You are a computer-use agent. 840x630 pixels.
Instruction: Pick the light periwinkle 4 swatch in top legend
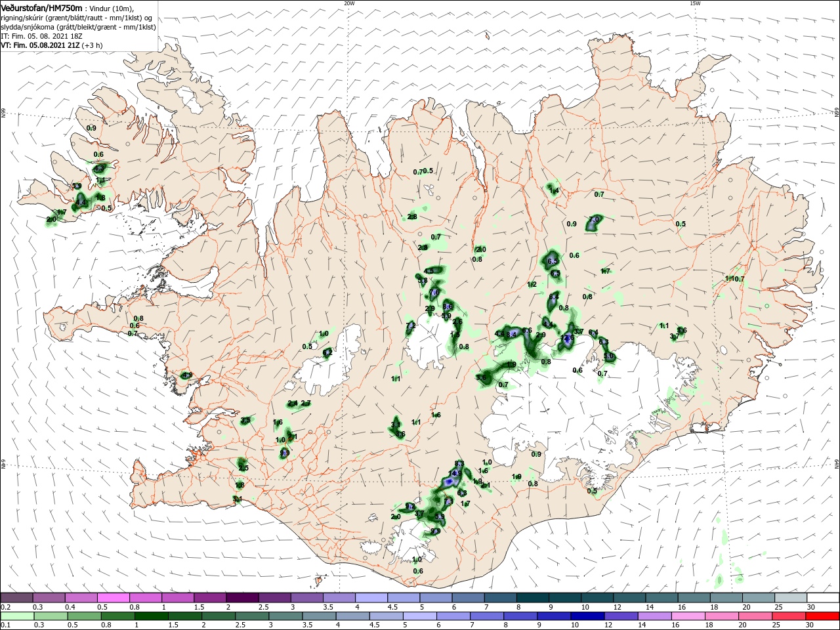371,597
